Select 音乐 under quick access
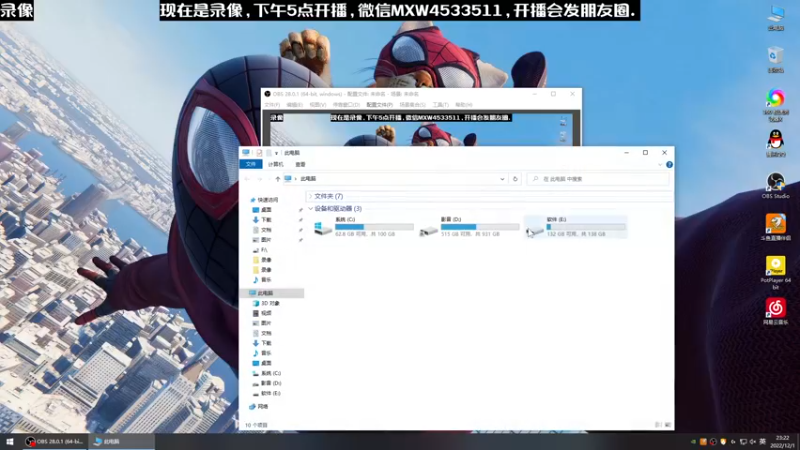 [262, 280]
